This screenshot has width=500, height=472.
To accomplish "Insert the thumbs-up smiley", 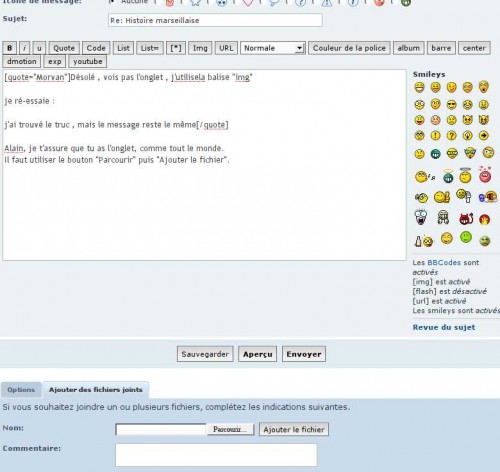I will pyautogui.click(x=442, y=197).
